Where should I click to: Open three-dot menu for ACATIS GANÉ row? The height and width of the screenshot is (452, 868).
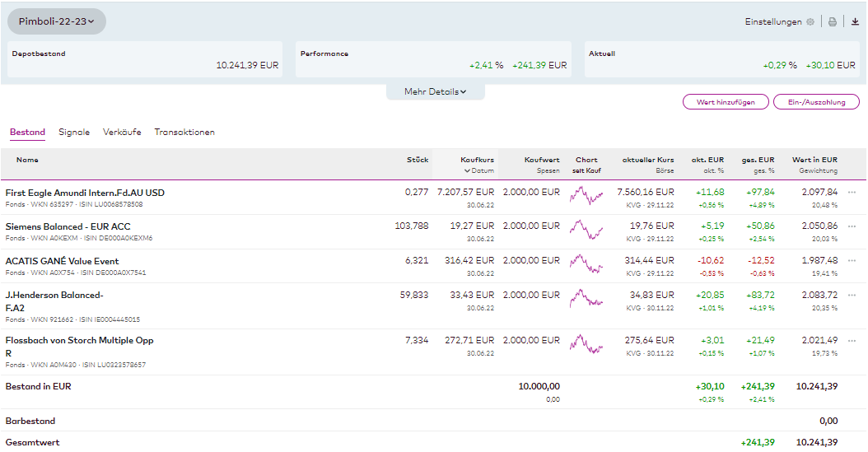(x=852, y=261)
